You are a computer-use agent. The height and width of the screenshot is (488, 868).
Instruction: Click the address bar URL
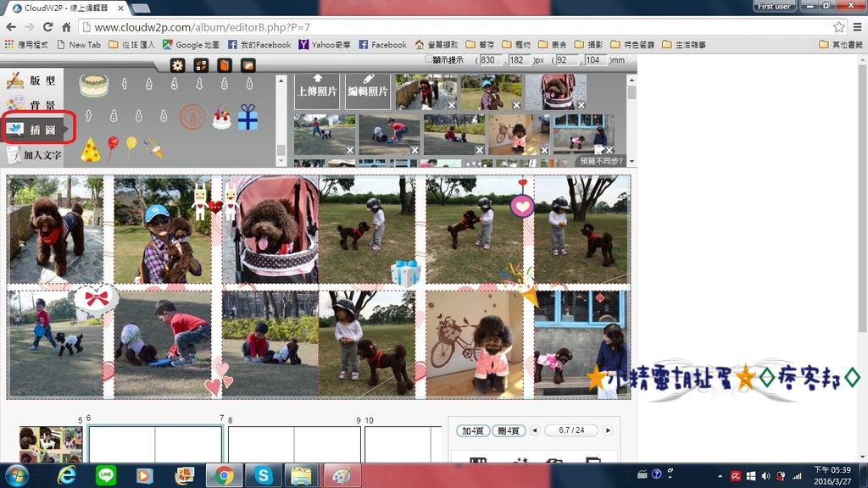tap(202, 27)
